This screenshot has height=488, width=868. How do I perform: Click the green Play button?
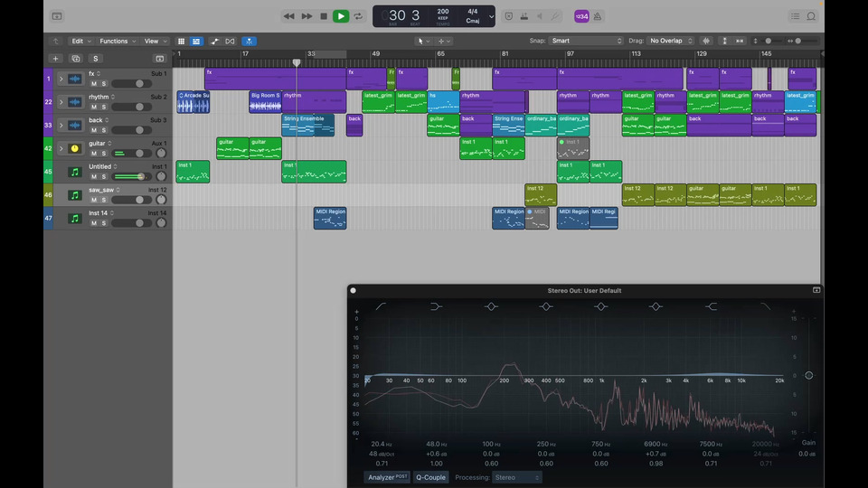341,16
